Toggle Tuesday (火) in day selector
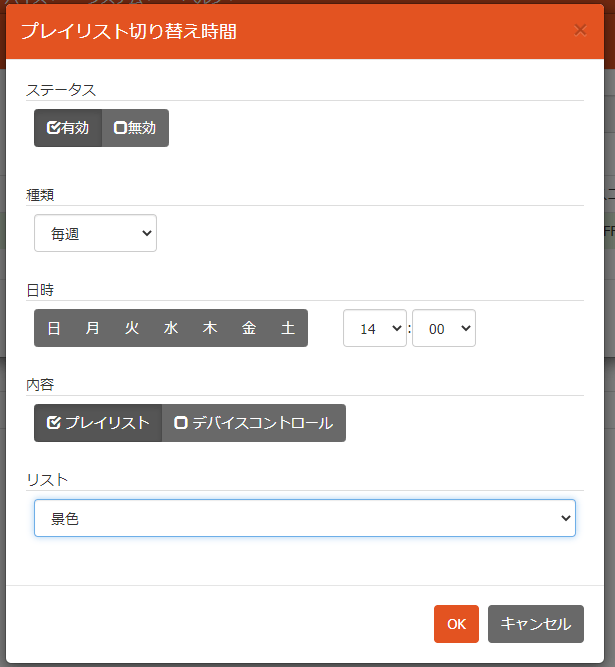The height and width of the screenshot is (667, 615). pos(132,328)
